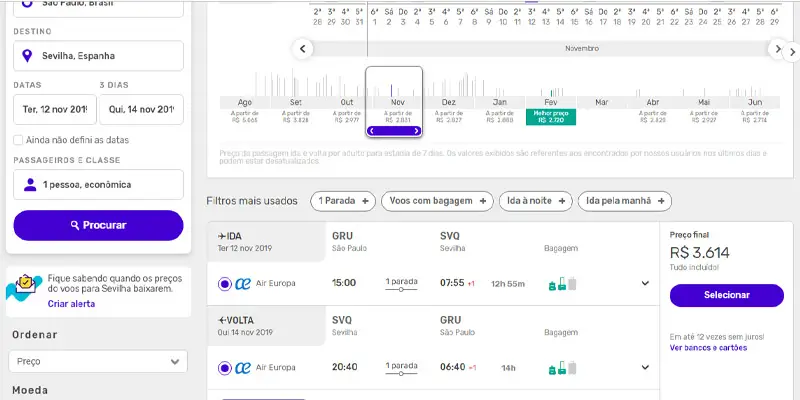Click the 14h return flight duration
Viewport: 800px width, 400px height.
click(508, 368)
